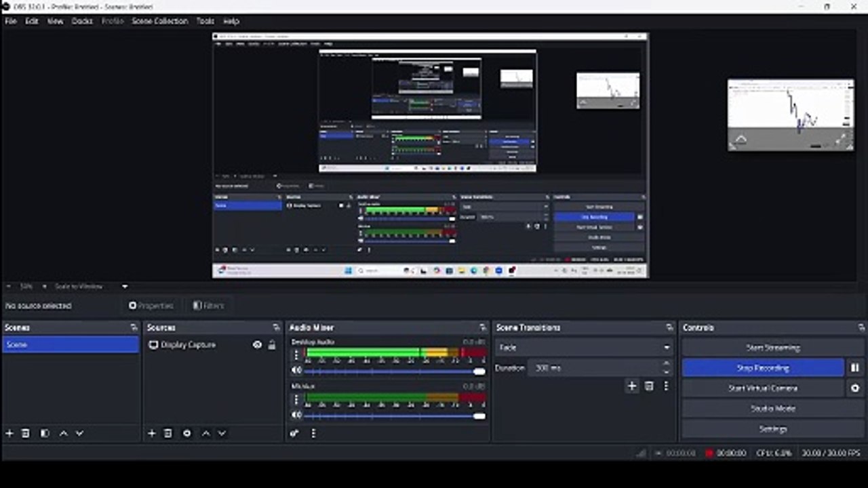
Task: Click the Properties button
Action: (x=151, y=306)
